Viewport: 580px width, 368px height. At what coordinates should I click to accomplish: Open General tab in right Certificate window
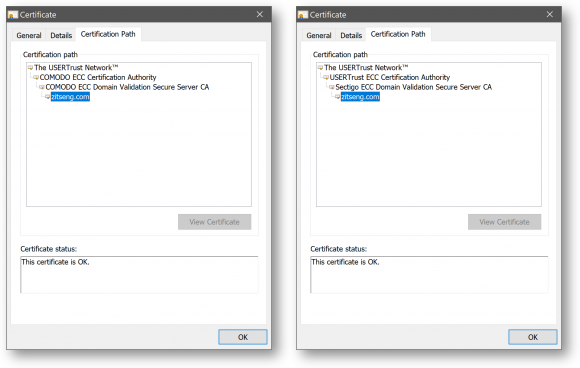318,35
